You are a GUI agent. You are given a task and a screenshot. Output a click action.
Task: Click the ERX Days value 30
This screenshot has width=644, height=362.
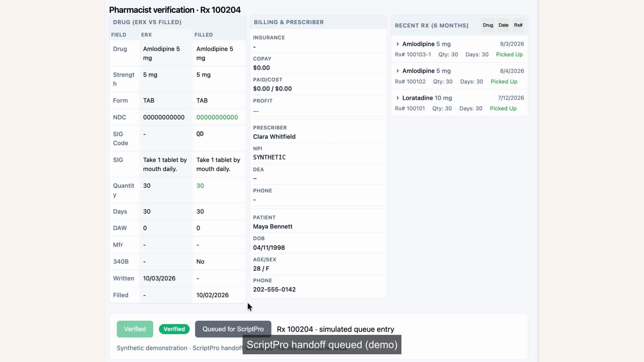(x=147, y=212)
